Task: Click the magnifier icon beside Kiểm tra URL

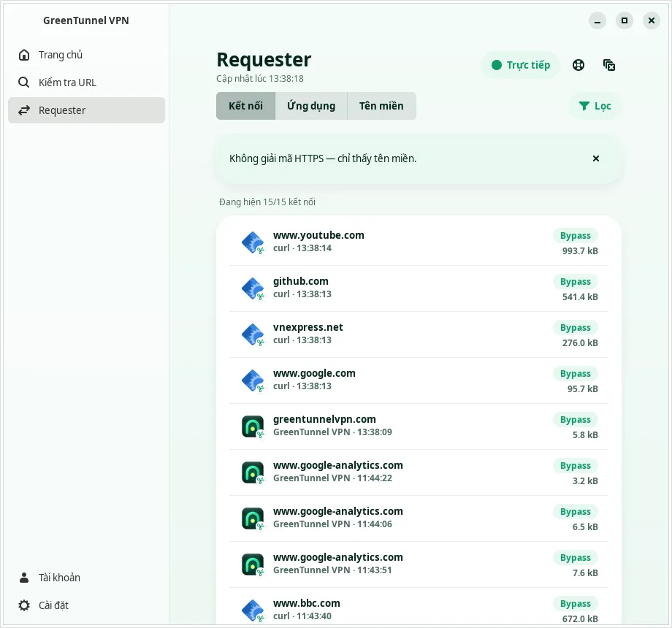Action: [24, 83]
